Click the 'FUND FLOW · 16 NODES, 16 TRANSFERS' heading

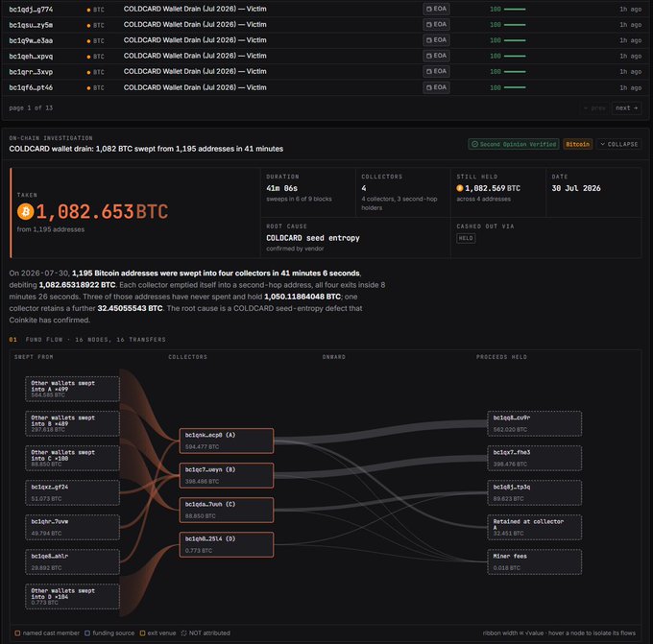pos(96,340)
